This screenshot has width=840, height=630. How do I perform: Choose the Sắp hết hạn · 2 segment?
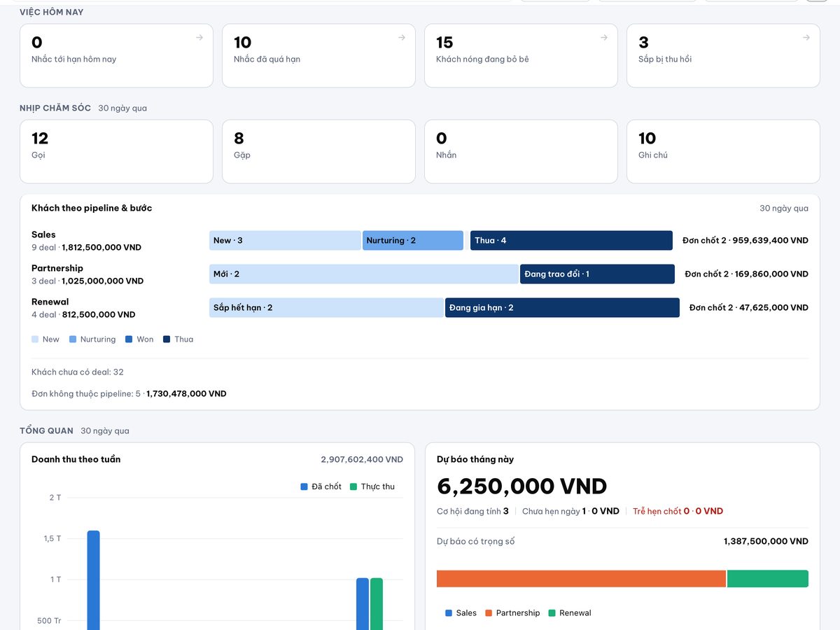click(x=327, y=308)
